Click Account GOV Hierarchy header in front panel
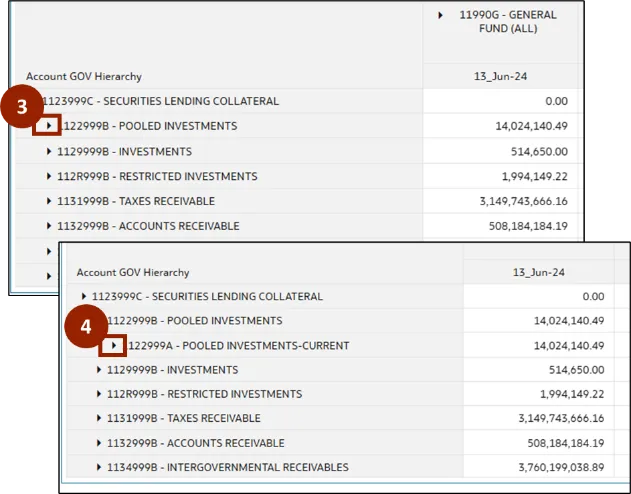This screenshot has height=494, width=631. [x=133, y=272]
